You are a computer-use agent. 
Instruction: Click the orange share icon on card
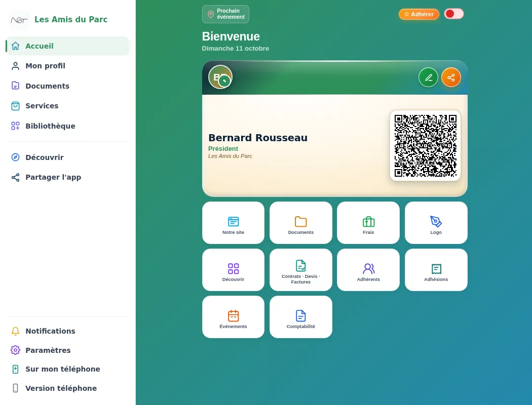(451, 77)
